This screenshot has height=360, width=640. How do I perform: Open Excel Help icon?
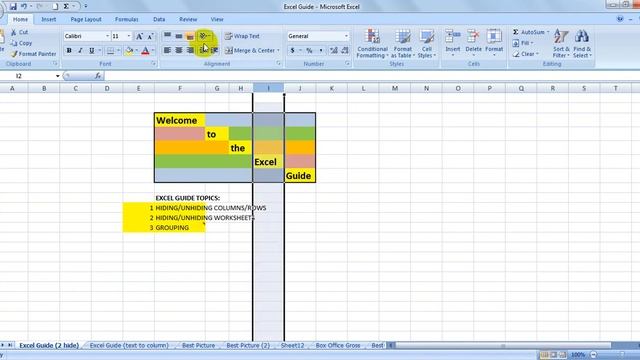coord(620,19)
